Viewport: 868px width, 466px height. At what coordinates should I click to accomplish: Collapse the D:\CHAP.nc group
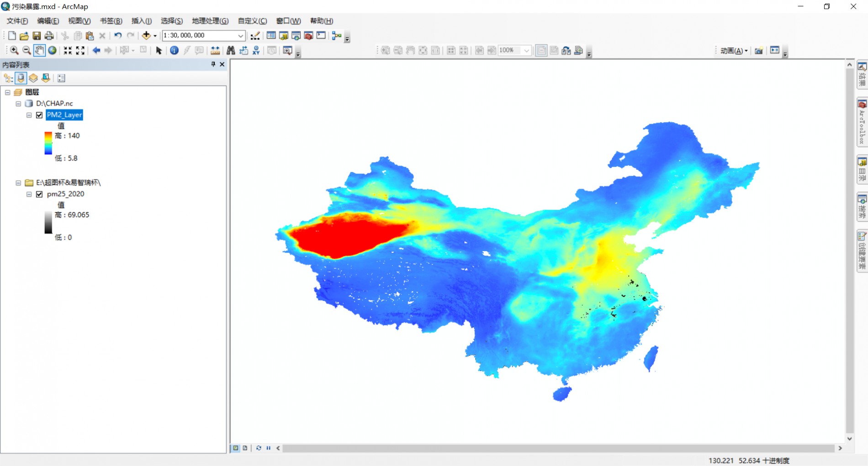(18, 104)
